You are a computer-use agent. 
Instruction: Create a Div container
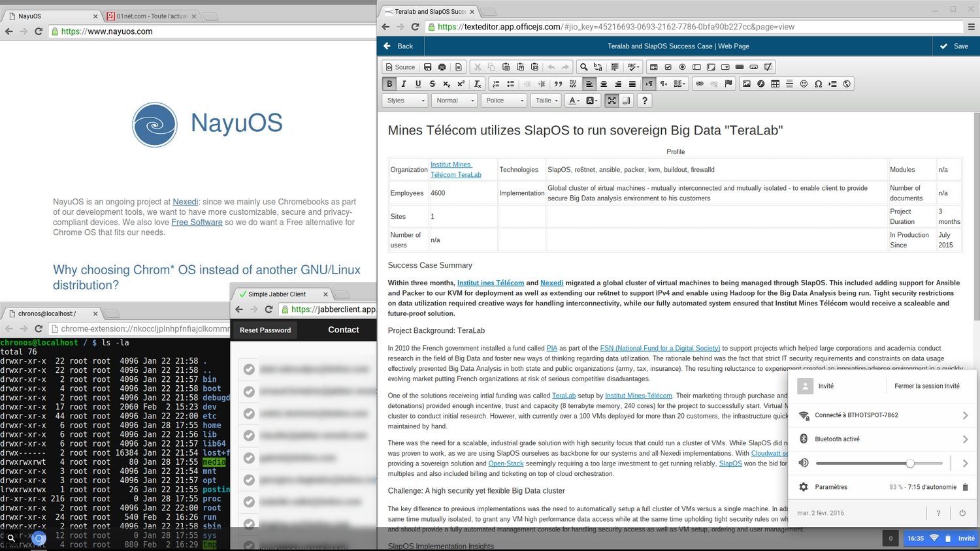572,84
